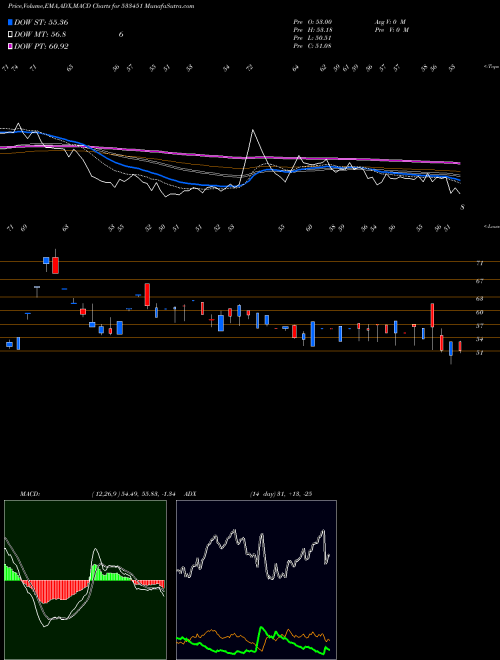
Task: Click the MACD (12,26,9) parameter values
Action: (x=133, y=493)
